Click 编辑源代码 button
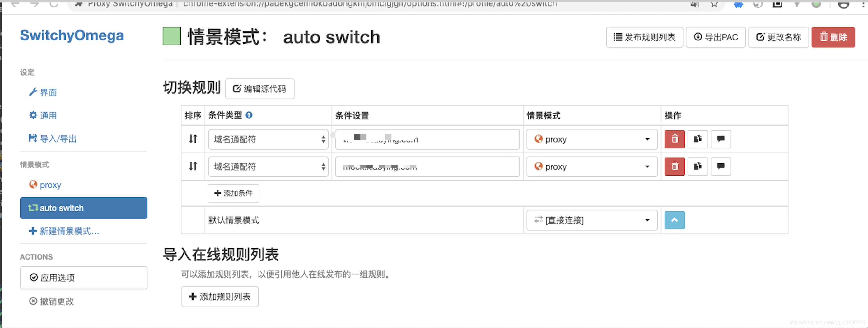The height and width of the screenshot is (328, 868). coord(259,89)
